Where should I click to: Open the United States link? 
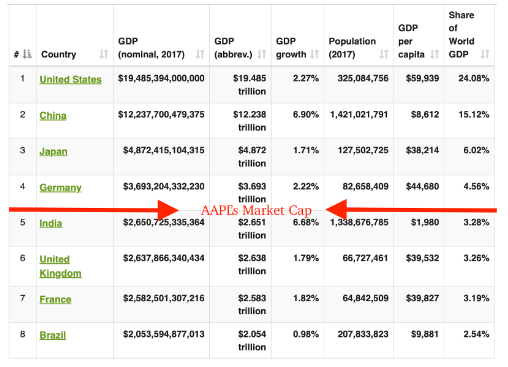[70, 80]
